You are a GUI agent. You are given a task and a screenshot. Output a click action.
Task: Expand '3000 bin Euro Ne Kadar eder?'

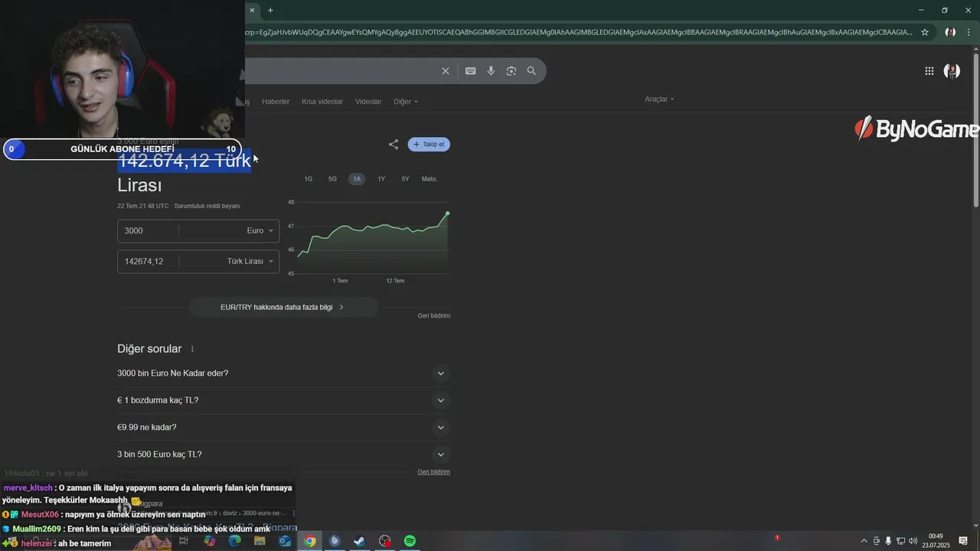click(x=283, y=373)
